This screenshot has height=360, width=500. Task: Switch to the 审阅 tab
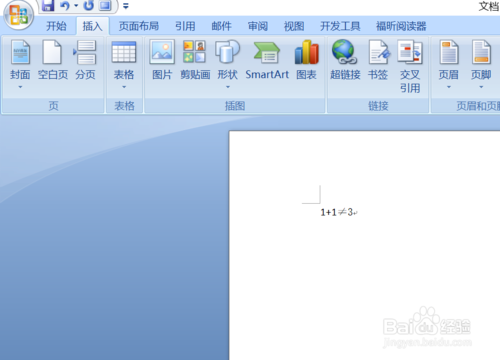[x=258, y=26]
